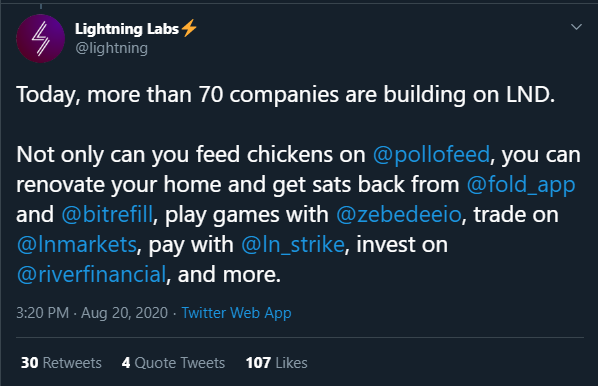
Task: View the 4 Quote Tweets list
Action: (174, 363)
